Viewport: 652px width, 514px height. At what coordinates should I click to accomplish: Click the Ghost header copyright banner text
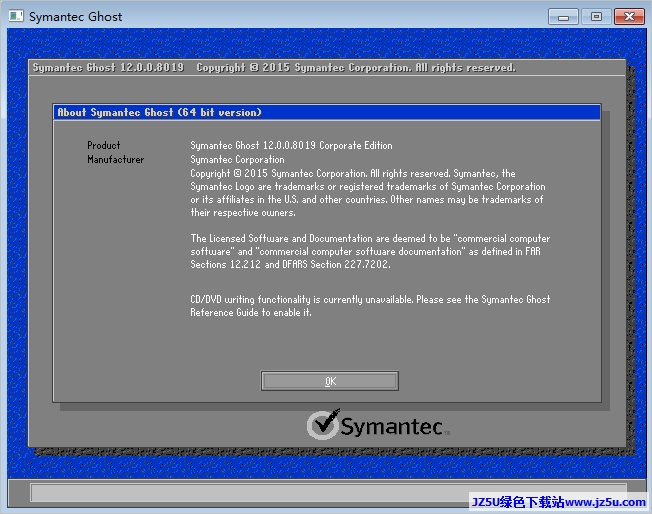tap(274, 67)
